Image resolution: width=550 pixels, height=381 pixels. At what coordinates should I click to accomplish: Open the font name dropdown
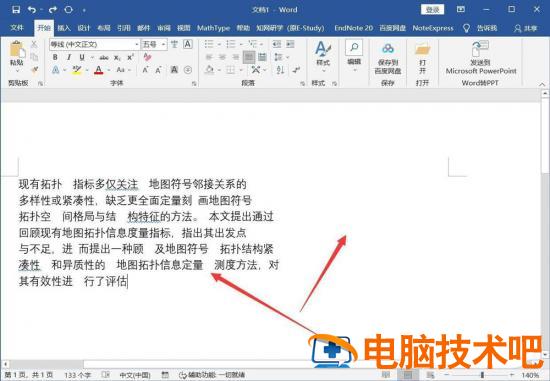click(137, 45)
